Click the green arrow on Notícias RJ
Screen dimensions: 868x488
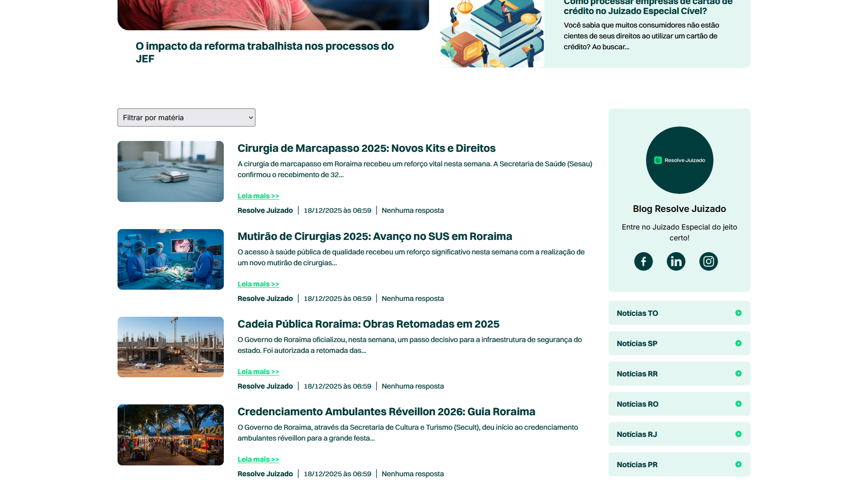click(739, 434)
